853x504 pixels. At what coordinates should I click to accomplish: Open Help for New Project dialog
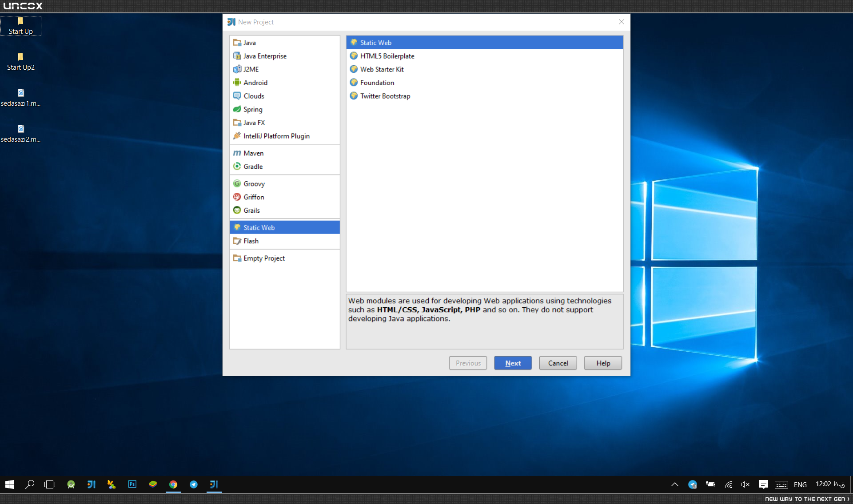603,363
